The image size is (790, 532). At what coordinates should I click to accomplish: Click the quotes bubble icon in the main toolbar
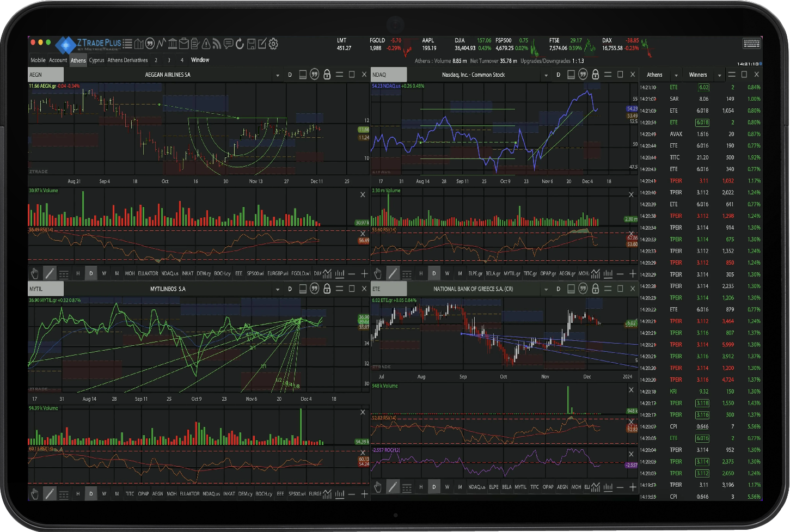(150, 44)
